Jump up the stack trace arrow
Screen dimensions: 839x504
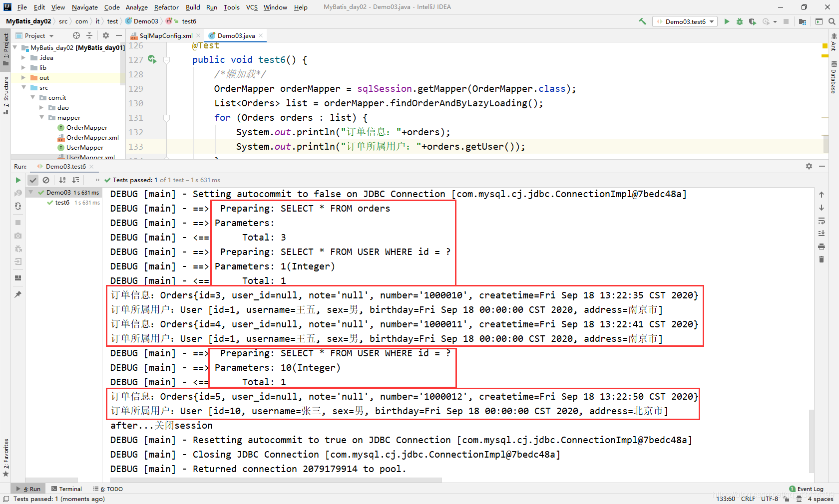tap(822, 195)
